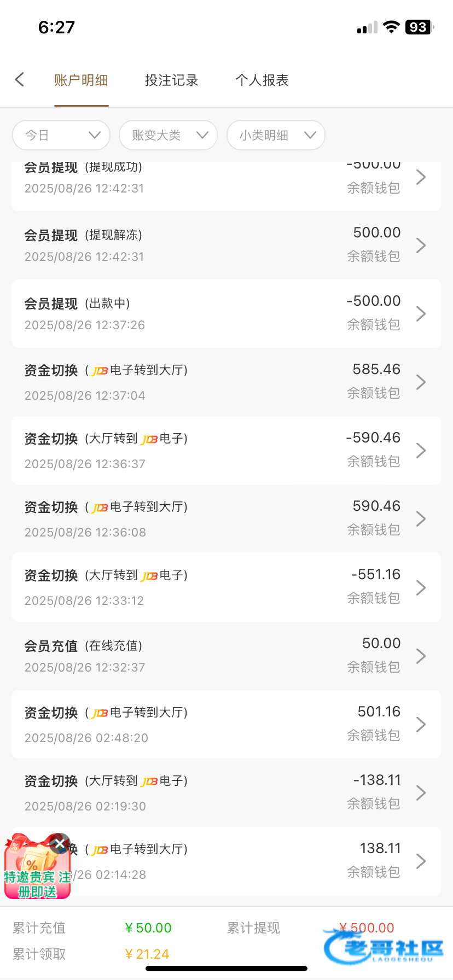The image size is (453, 980).
Task: Expand the 账变大类 category dropdown
Action: pyautogui.click(x=168, y=135)
